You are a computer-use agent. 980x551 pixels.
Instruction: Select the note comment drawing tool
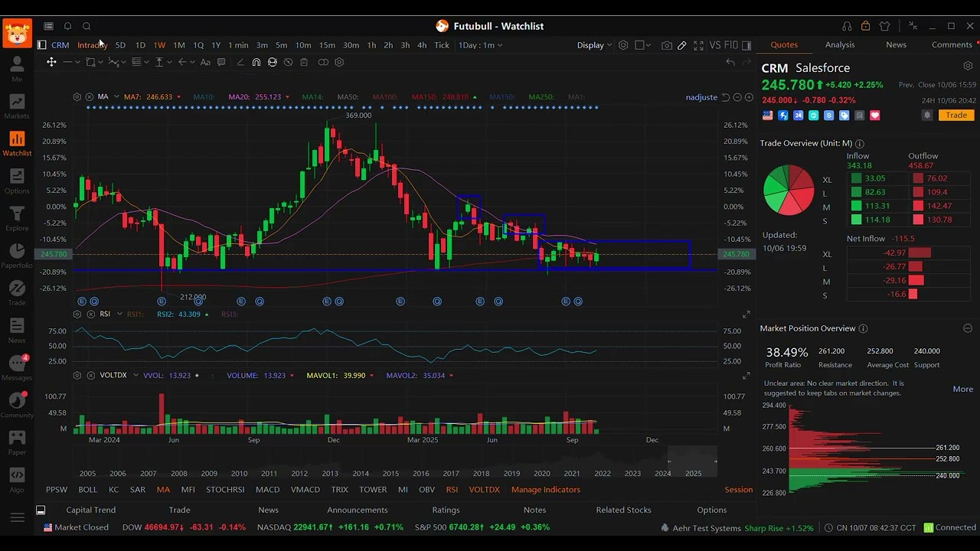pyautogui.click(x=221, y=62)
